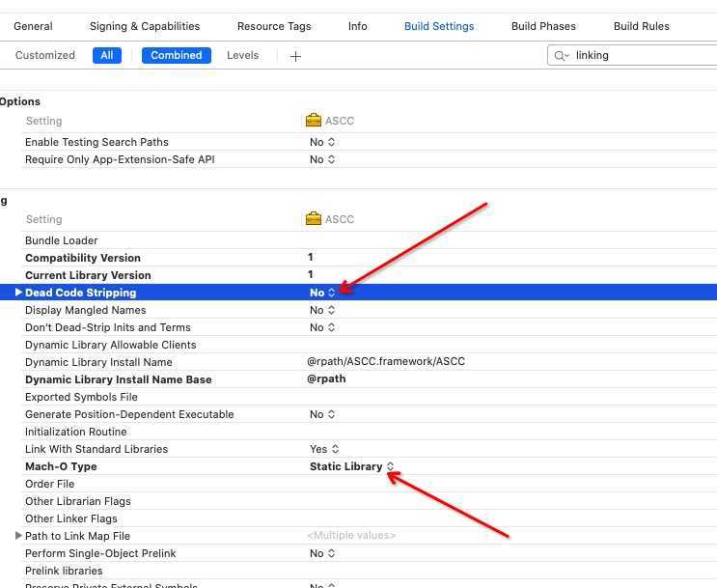Open Generate Position-Dependent Executable value popup
The height and width of the screenshot is (588, 717).
coord(322,414)
